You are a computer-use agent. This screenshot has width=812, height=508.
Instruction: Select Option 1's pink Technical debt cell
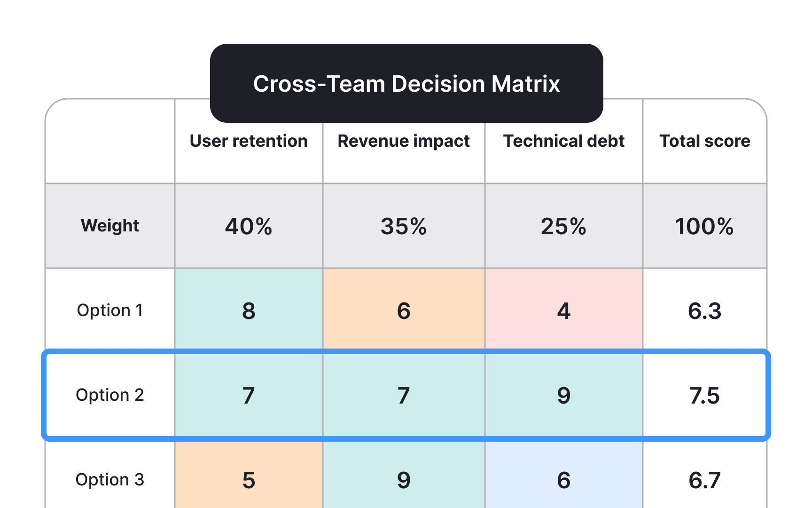click(563, 310)
